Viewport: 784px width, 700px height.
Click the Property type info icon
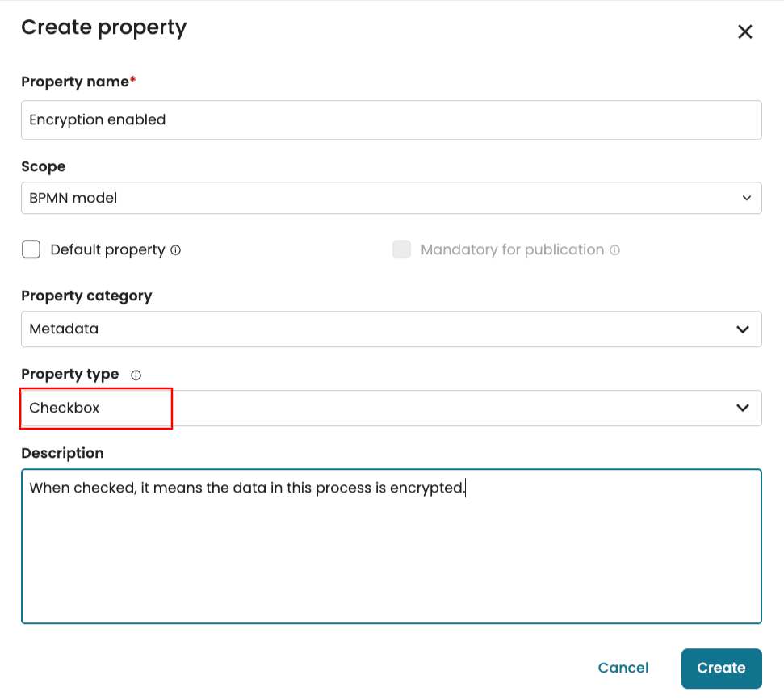[136, 375]
